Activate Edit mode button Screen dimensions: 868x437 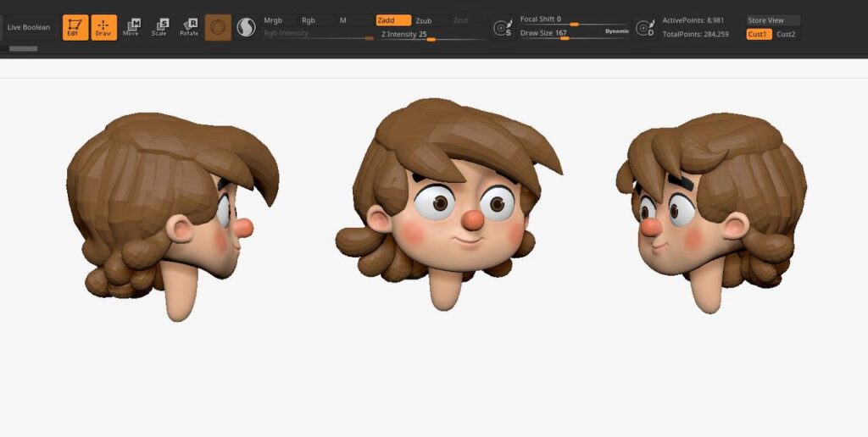(75, 27)
